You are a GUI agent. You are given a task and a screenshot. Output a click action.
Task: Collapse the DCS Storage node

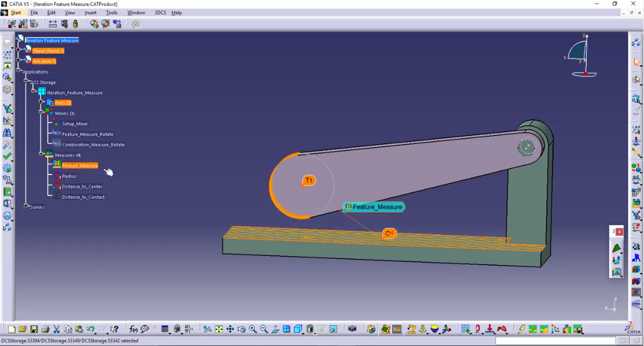coord(26,82)
